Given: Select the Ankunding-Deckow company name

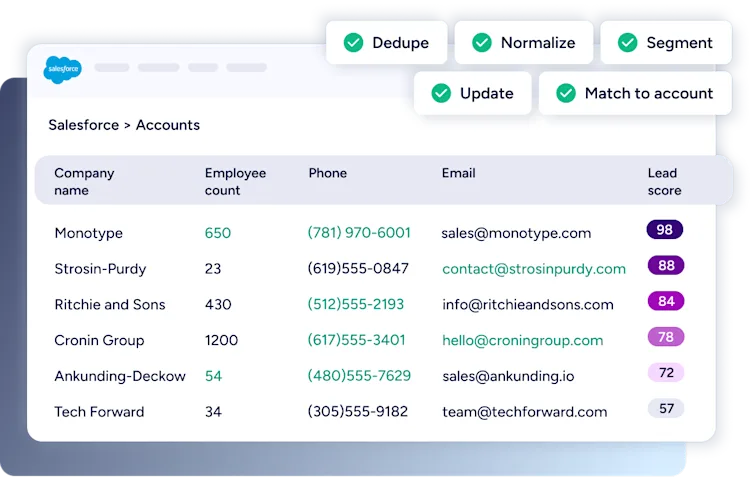Looking at the screenshot, I should tap(120, 376).
